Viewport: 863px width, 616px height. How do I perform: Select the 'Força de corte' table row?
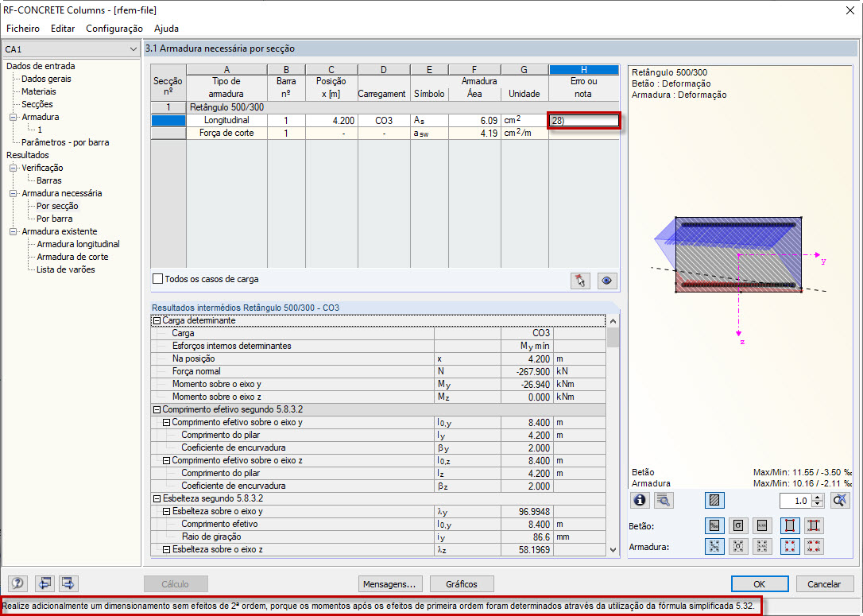(385, 134)
